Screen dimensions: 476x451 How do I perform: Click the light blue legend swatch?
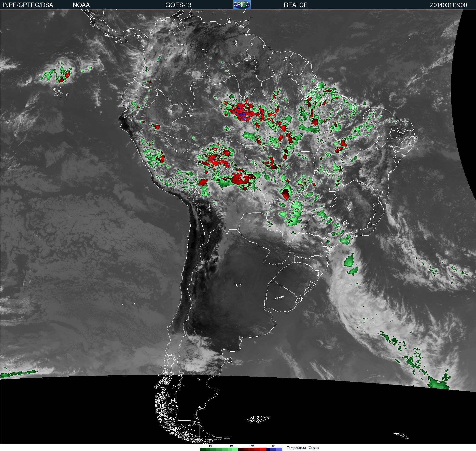point(279,449)
